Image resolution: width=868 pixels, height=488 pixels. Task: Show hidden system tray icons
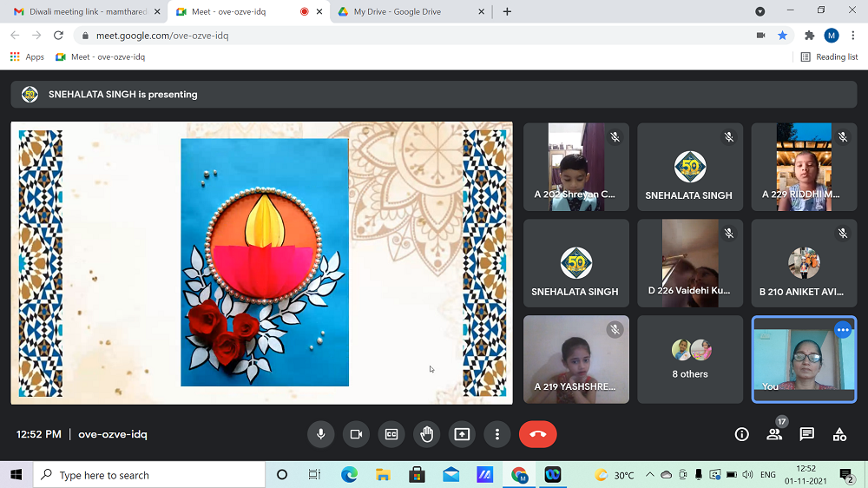[x=648, y=475]
